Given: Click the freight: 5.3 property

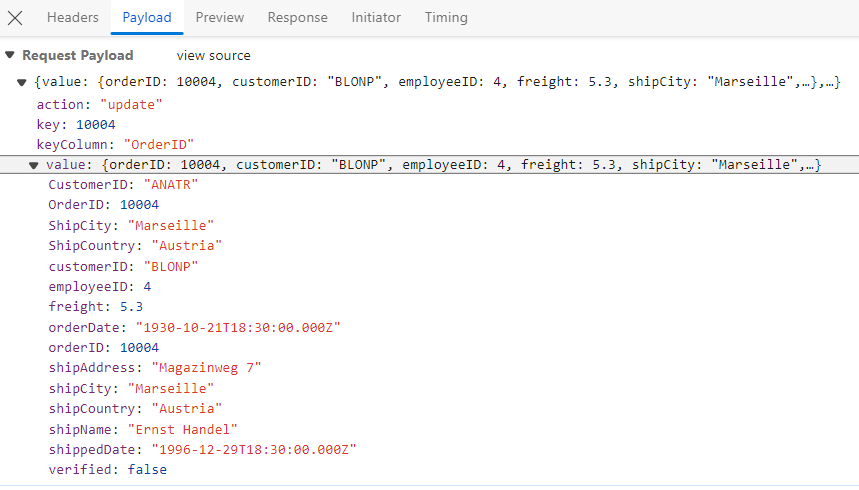Looking at the screenshot, I should click(95, 307).
